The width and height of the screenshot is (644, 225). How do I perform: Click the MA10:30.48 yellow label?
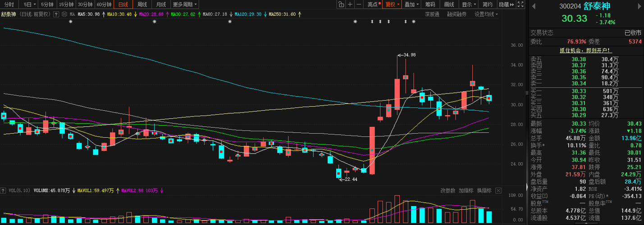pyautogui.click(x=119, y=14)
